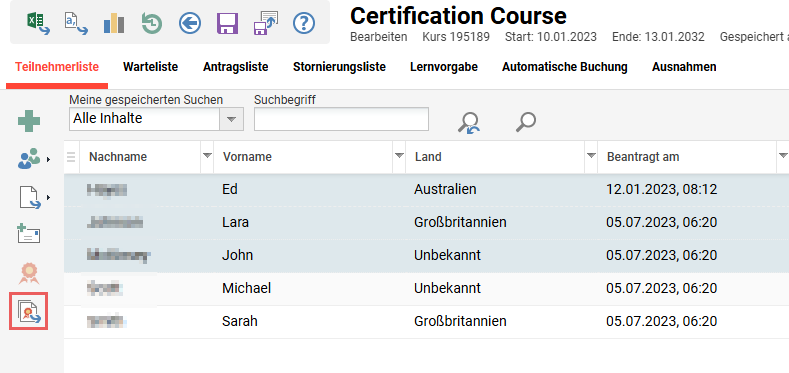Open the Nachname column filter arrow
The image size is (789, 373).
207,156
